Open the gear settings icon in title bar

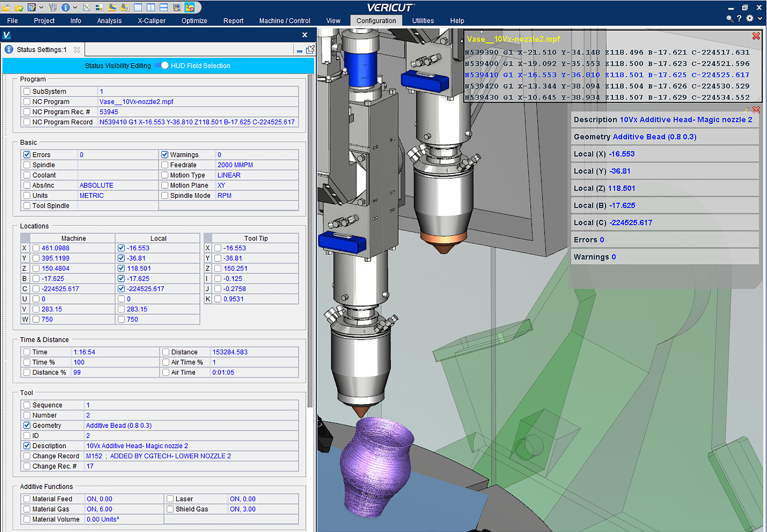coord(749,18)
